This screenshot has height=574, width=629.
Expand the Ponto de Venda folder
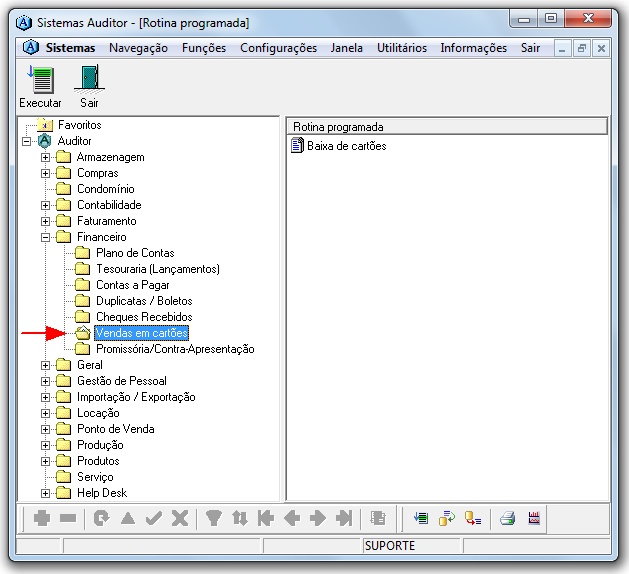tap(45, 429)
